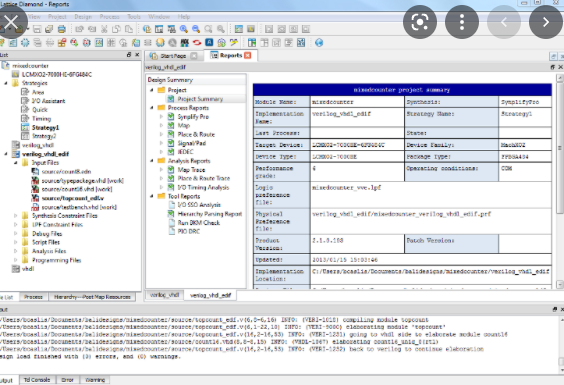Go to the next image arrow

(546, 22)
